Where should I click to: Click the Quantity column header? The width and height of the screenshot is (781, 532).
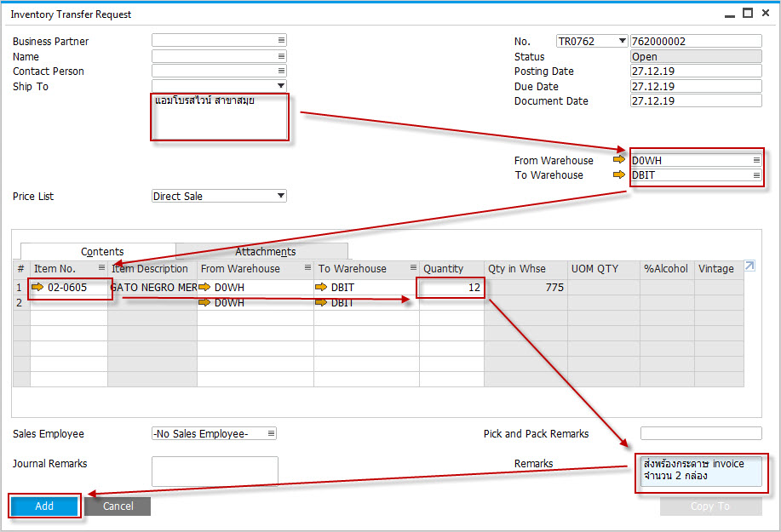point(451,269)
